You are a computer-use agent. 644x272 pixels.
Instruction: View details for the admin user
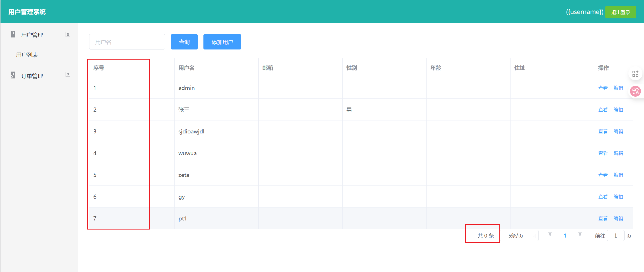(603, 88)
